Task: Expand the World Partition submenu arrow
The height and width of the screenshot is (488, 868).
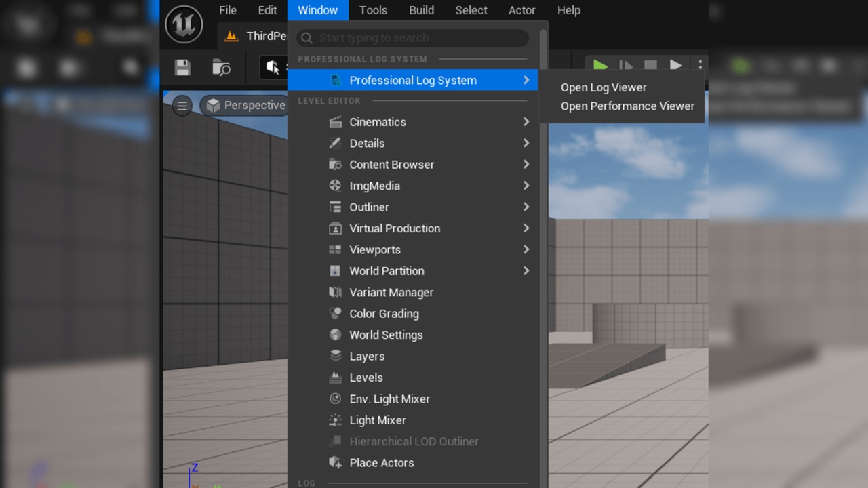Action: coord(526,271)
